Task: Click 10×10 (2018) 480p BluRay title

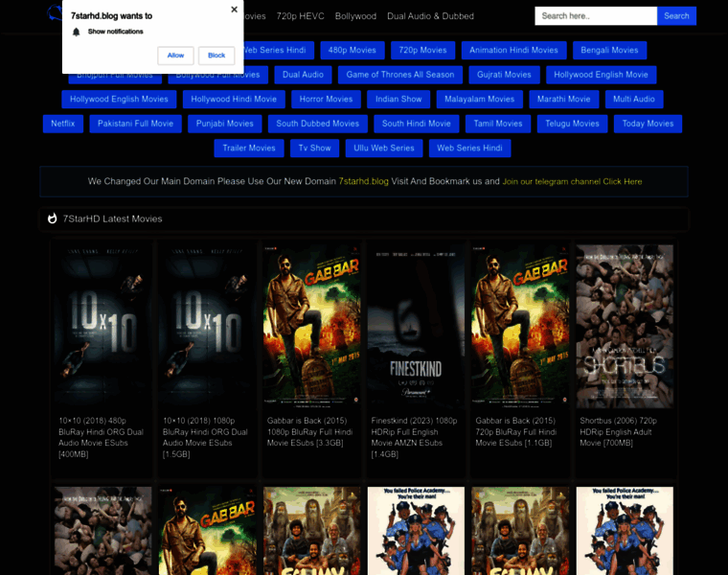Action: point(102,438)
